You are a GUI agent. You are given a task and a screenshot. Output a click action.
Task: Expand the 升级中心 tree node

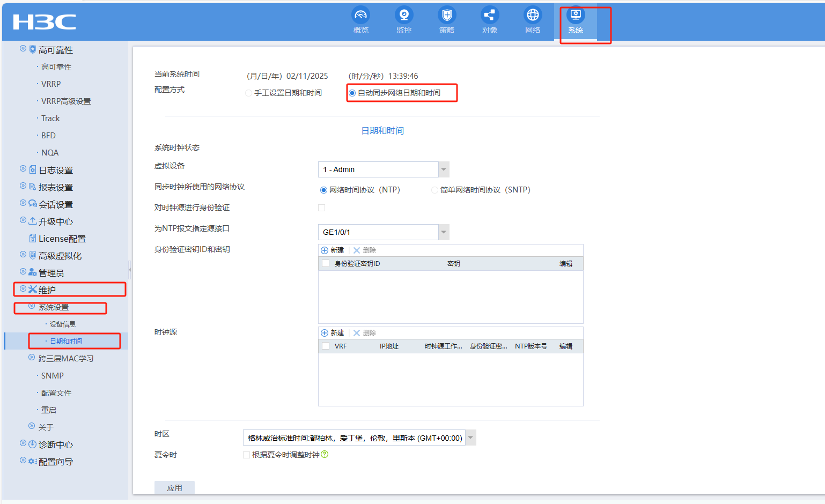pyautogui.click(x=23, y=220)
